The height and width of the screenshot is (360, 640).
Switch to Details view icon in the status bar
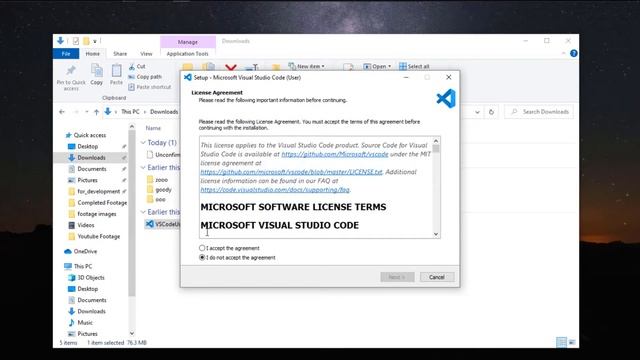click(562, 342)
